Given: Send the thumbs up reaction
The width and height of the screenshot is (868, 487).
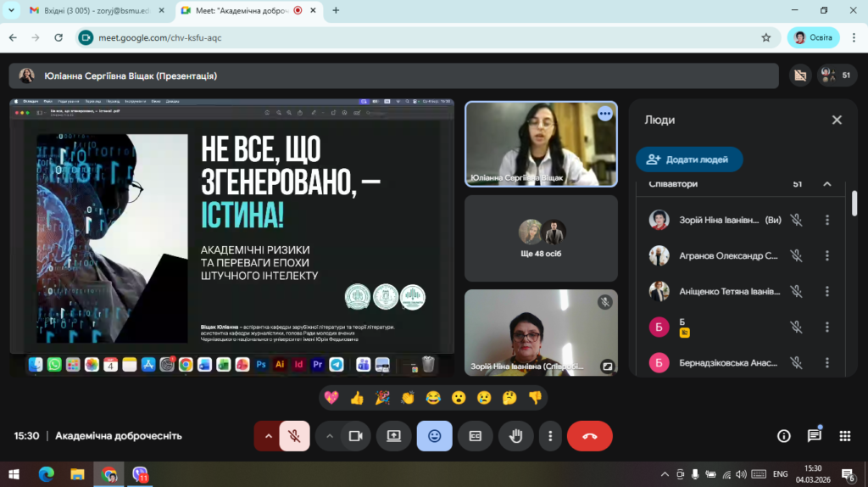Looking at the screenshot, I should tap(357, 397).
